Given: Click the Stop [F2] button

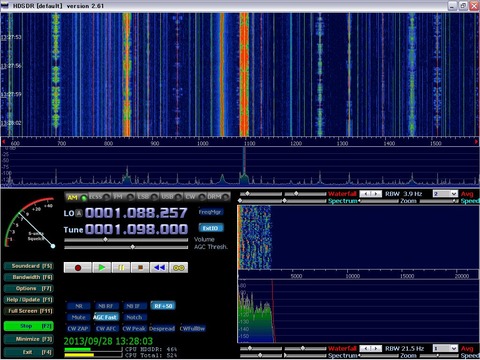Looking at the screenshot, I should pyautogui.click(x=29, y=326).
